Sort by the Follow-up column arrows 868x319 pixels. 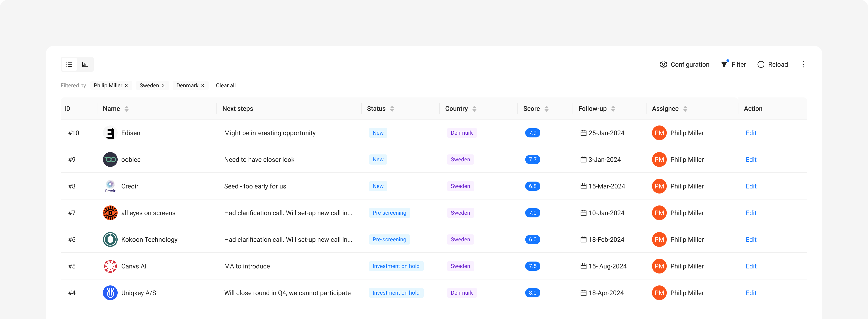click(x=613, y=108)
